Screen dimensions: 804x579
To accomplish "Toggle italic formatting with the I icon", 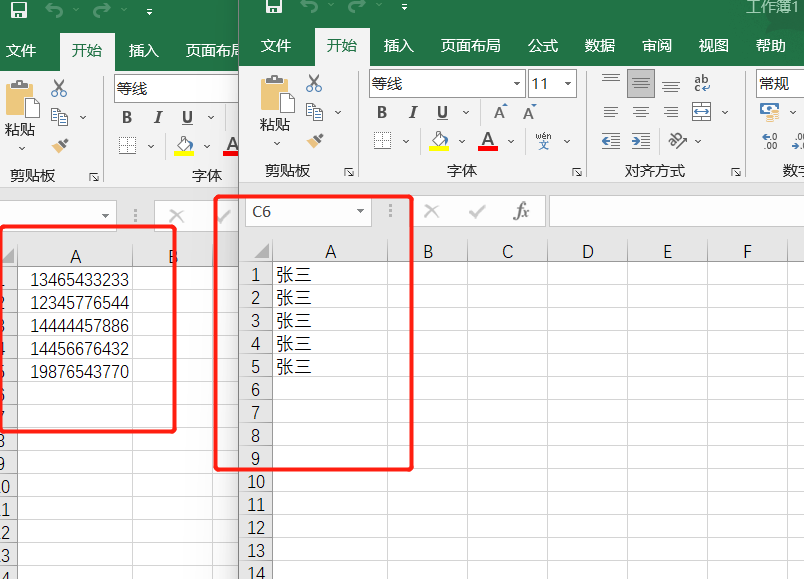I will coord(412,113).
